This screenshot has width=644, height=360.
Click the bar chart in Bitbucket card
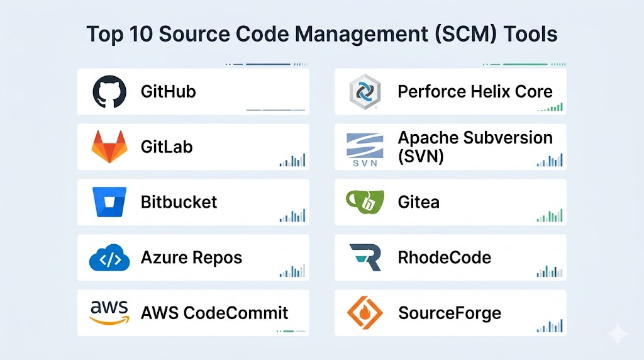[x=292, y=216]
